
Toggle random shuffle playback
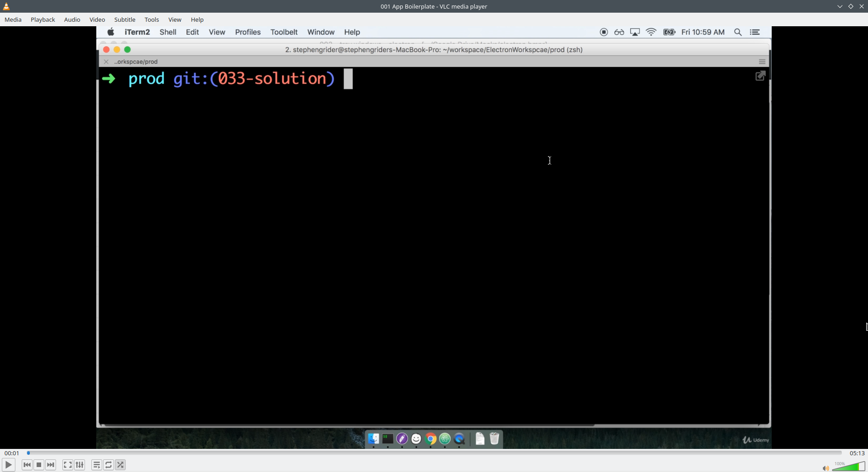(120, 465)
